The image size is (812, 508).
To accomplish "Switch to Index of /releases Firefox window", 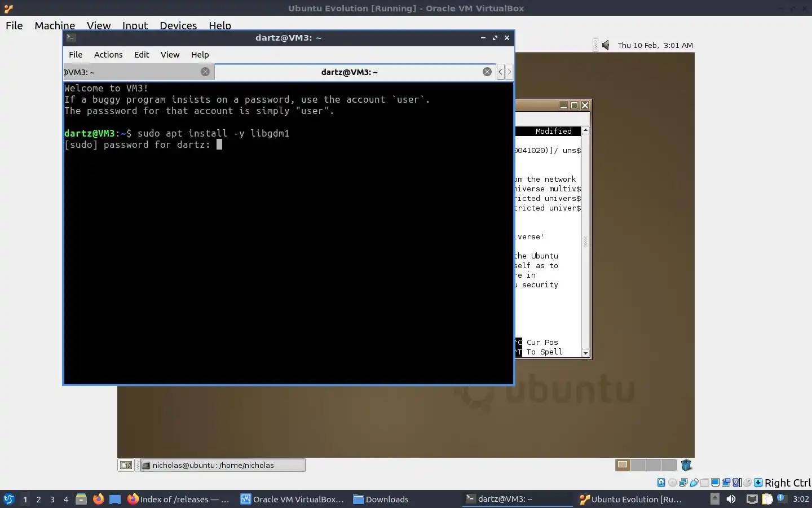I will pyautogui.click(x=178, y=499).
